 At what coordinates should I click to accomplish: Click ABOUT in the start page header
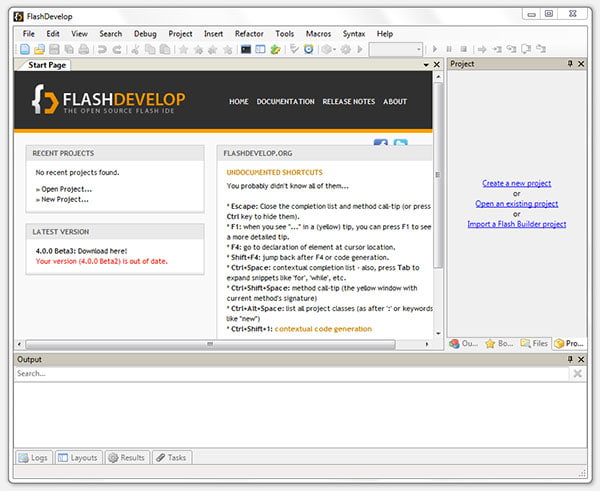(x=395, y=101)
